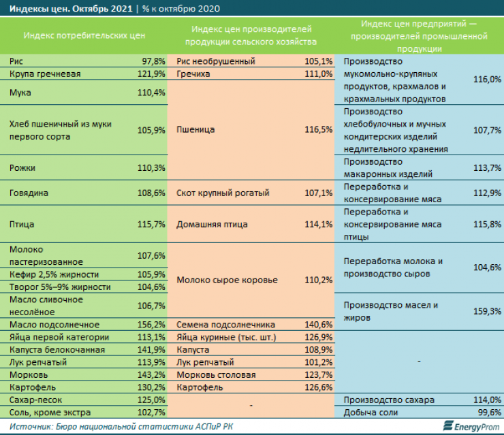Image resolution: width=504 pixels, height=435 pixels.
Task: Select the industrial producer price index header
Action: 419,35
